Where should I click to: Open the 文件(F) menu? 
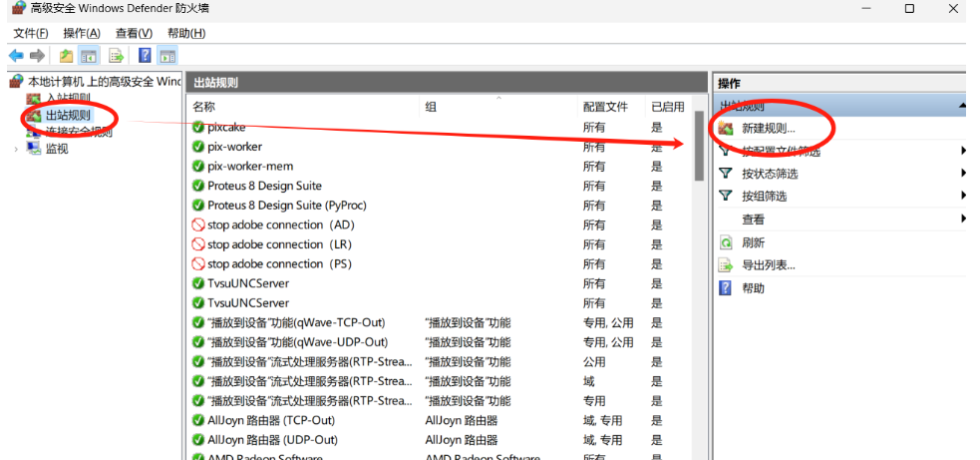(31, 33)
